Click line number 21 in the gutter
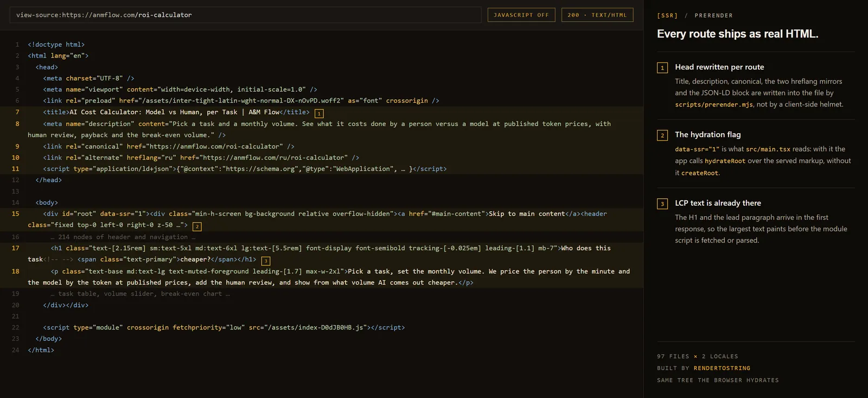Viewport: 868px width, 398px height. [x=15, y=316]
